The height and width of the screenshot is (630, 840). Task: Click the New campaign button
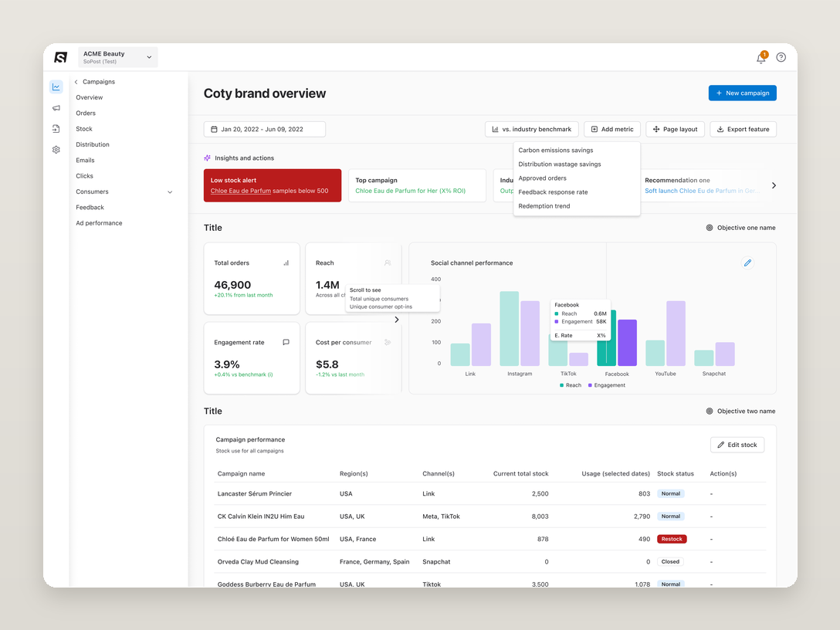click(x=742, y=93)
